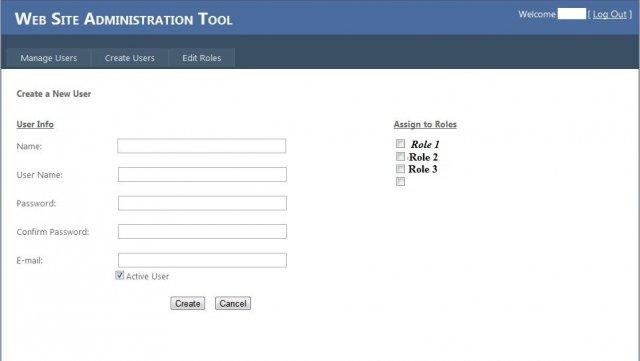Click the Web Site Administration Tool title
Image resolution: width=640 pixels, height=361 pixels.
click(123, 19)
